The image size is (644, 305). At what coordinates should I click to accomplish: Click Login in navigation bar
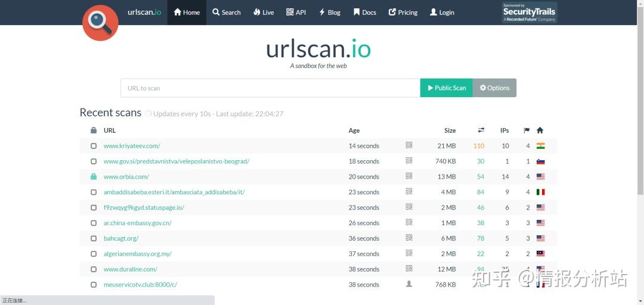click(x=442, y=13)
